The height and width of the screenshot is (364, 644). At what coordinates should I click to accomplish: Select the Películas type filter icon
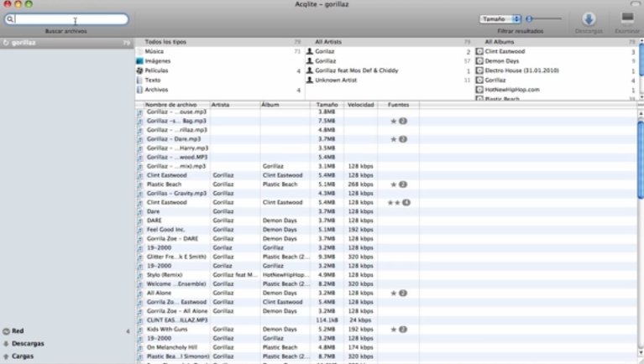pos(139,70)
